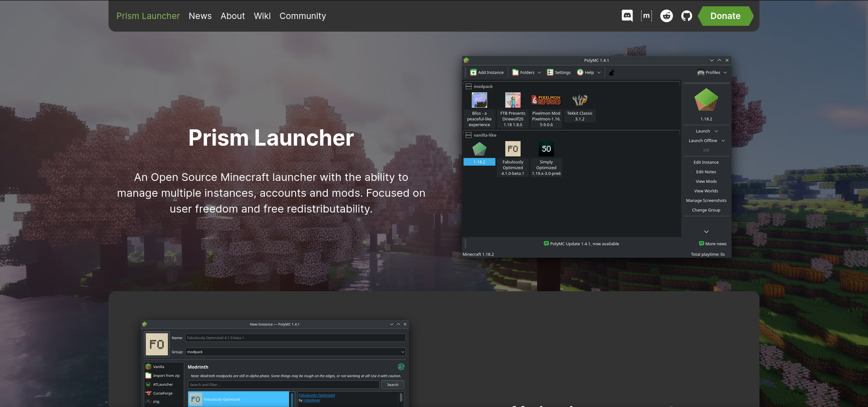Click the Prism Launcher home link

148,16
